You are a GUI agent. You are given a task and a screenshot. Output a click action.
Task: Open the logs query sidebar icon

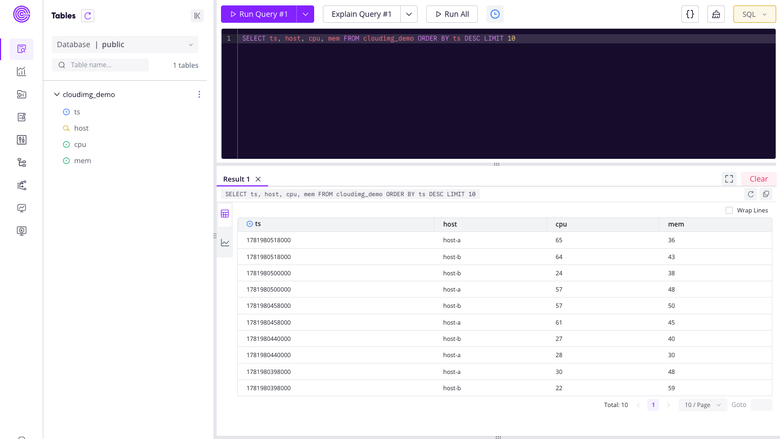pyautogui.click(x=21, y=94)
